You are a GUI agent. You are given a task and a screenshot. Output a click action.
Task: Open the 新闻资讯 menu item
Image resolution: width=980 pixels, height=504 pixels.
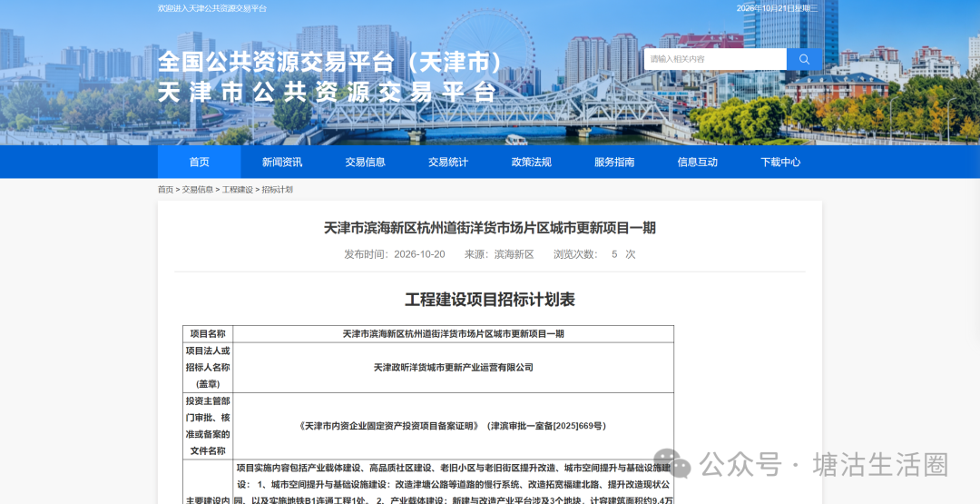pos(282,162)
